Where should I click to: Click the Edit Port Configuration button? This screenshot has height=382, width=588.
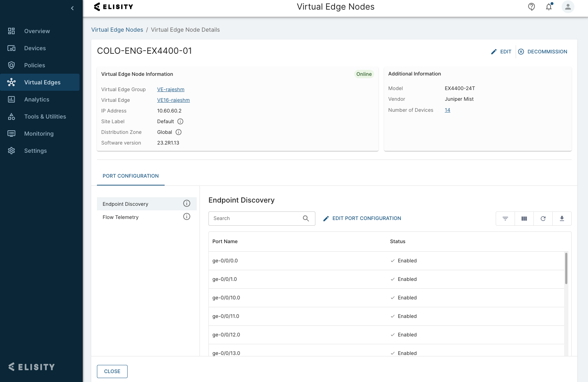tap(362, 218)
